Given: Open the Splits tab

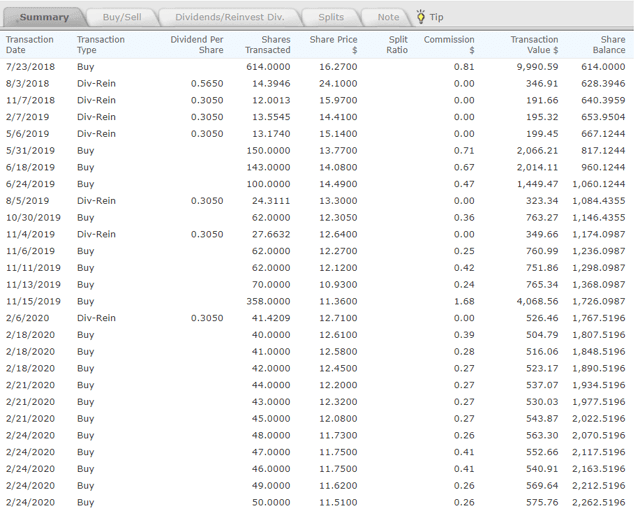Looking at the screenshot, I should coord(331,17).
